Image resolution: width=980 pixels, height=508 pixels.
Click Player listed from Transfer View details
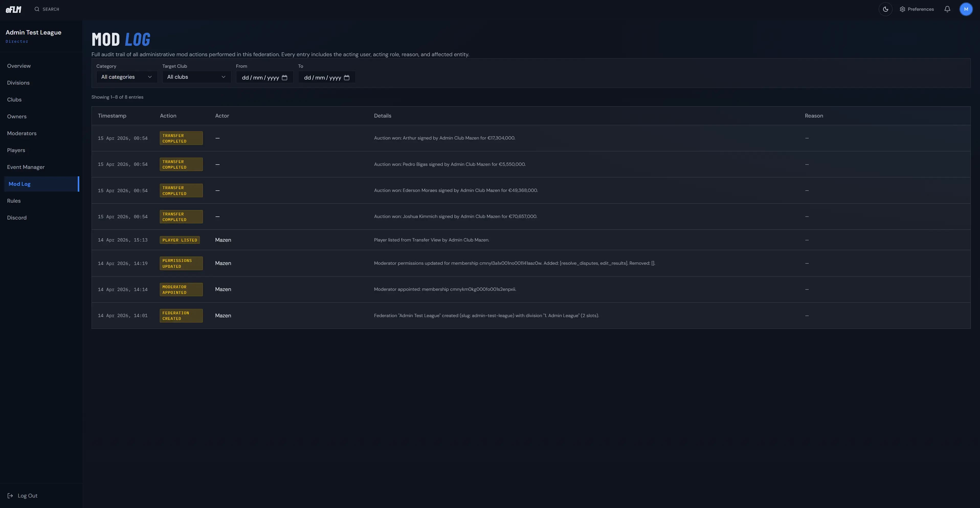(x=431, y=240)
